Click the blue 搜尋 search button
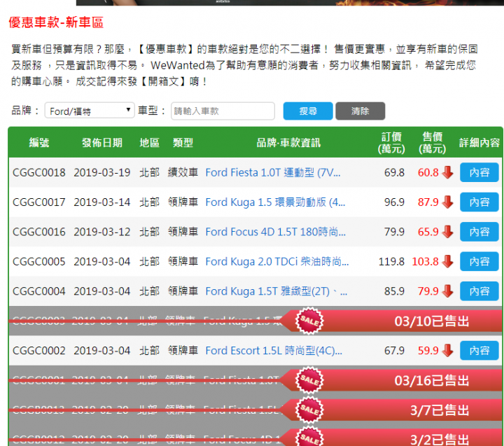Viewport: 504px width, 446px height. point(308,111)
